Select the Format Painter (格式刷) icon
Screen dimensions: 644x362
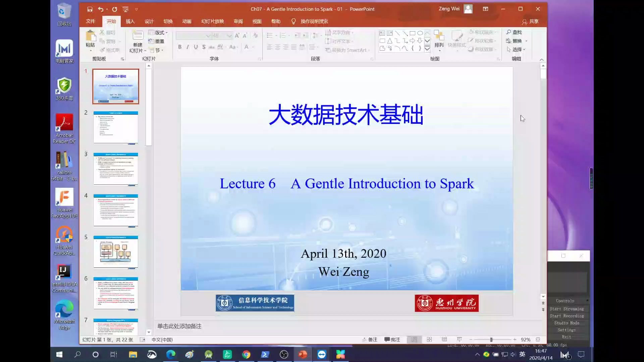[111, 50]
